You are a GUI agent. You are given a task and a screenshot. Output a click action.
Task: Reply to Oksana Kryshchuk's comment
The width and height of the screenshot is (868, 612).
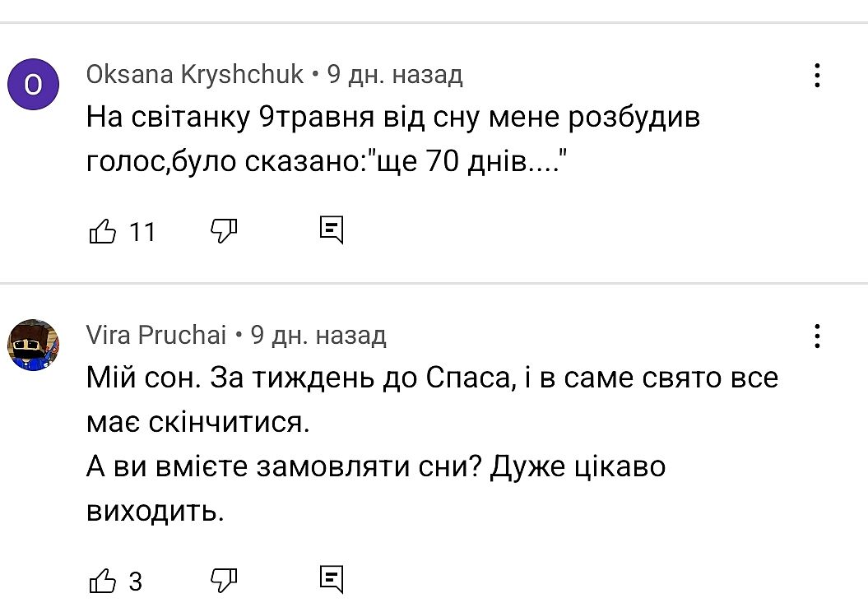click(x=331, y=231)
